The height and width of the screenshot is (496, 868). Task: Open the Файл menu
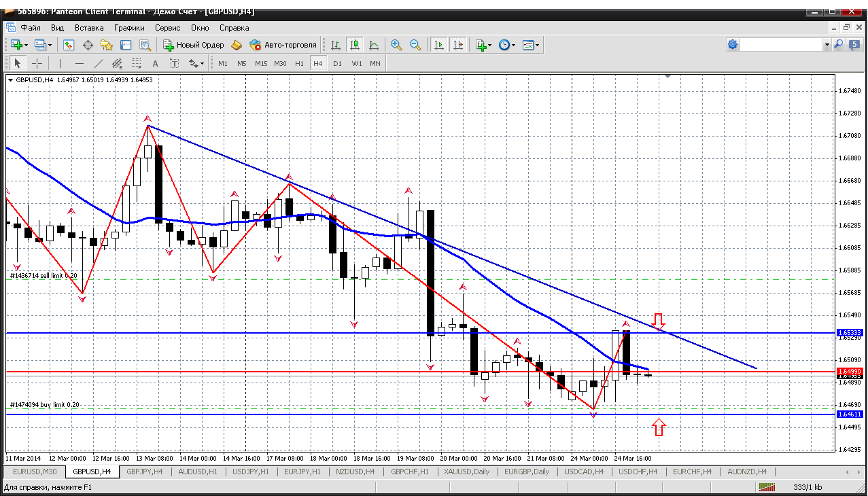pos(31,28)
